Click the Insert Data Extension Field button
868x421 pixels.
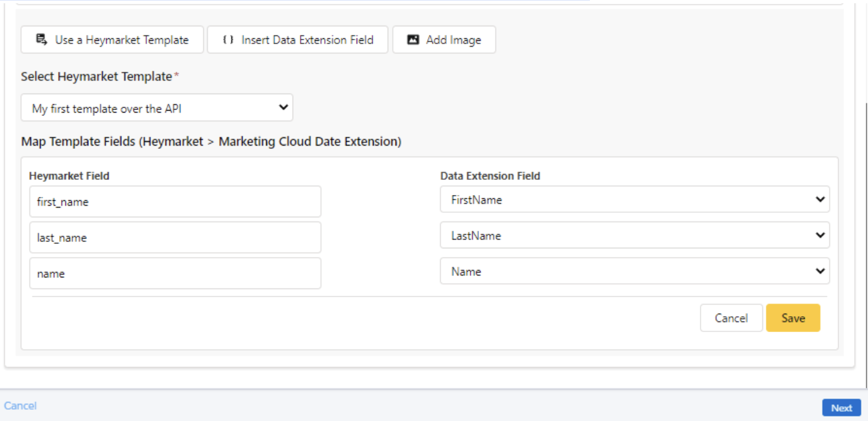tap(297, 40)
